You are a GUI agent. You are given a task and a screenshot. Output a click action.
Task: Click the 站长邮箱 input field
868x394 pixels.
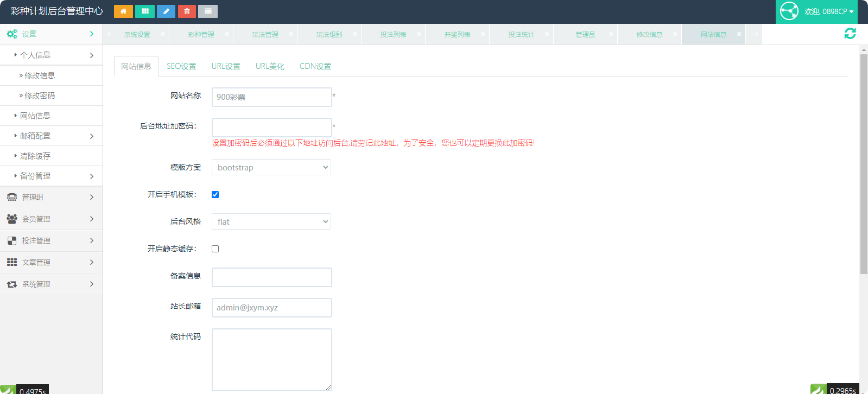[x=271, y=308]
